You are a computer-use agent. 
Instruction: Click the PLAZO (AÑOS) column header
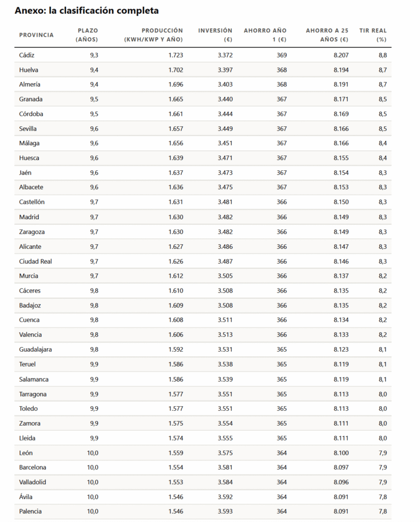87,35
